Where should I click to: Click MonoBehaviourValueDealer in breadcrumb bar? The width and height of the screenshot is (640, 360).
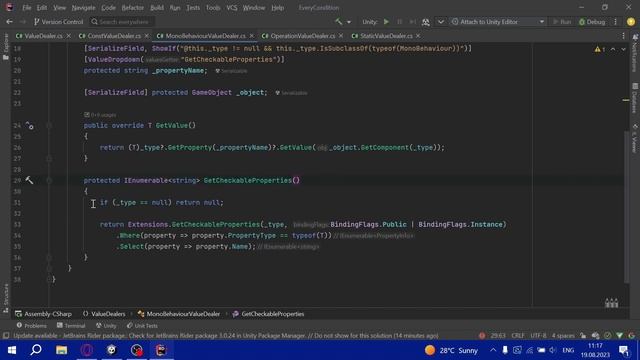pos(179,314)
